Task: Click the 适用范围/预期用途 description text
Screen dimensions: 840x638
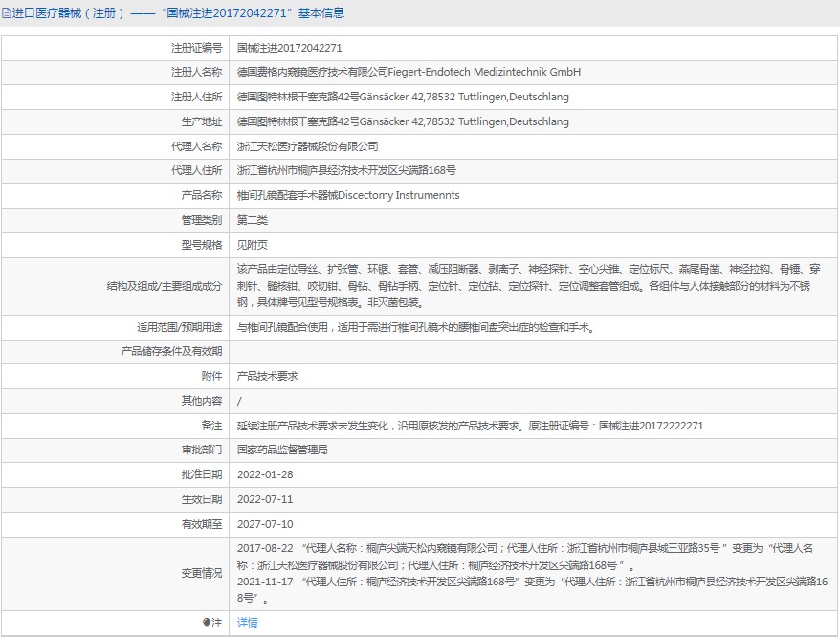Action: tap(416, 327)
